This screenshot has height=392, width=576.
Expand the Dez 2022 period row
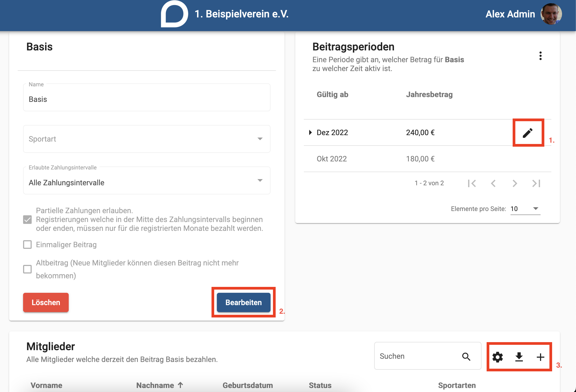(310, 132)
